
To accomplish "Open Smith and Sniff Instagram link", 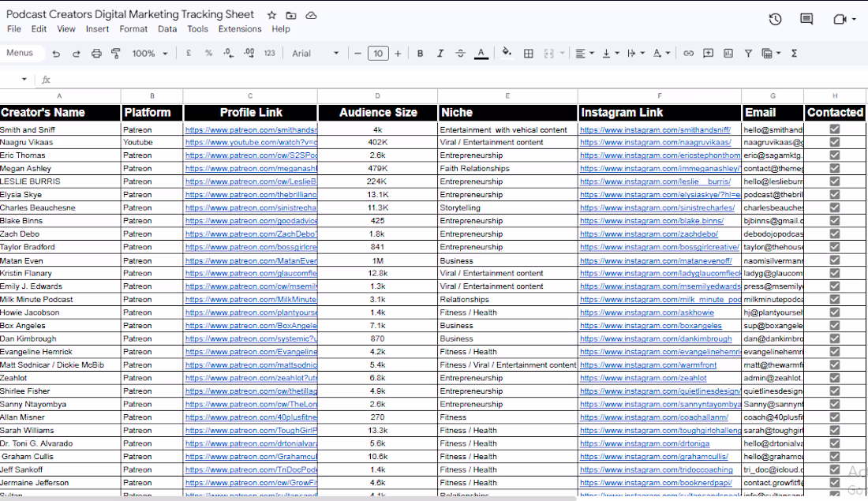I will tap(655, 129).
